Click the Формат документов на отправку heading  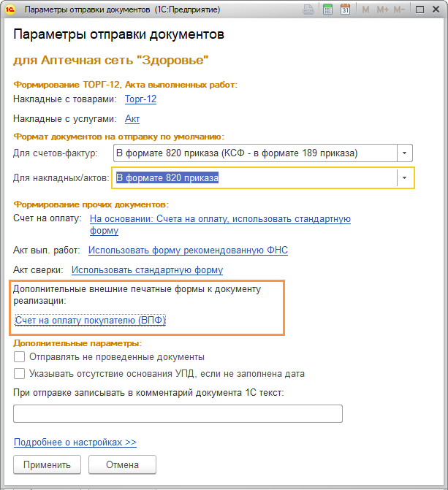click(119, 137)
